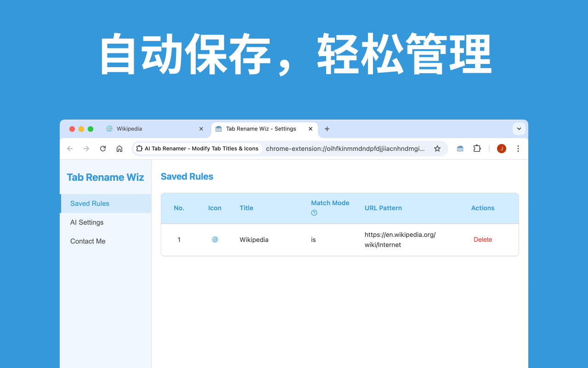Open the extensions puzzle icon
Screen dimensions: 588x368
click(477, 149)
